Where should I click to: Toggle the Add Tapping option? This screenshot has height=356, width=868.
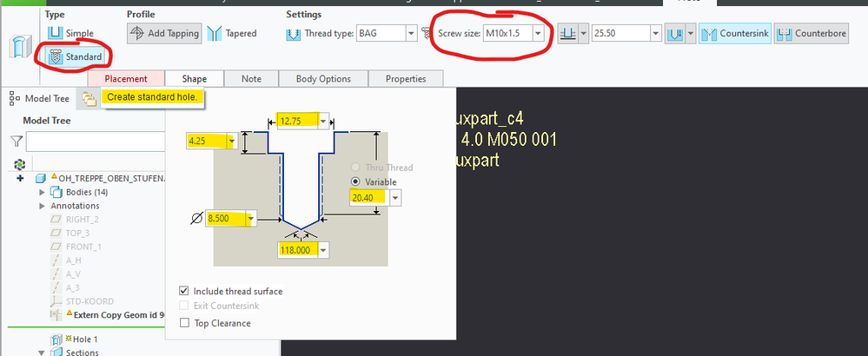(x=165, y=33)
